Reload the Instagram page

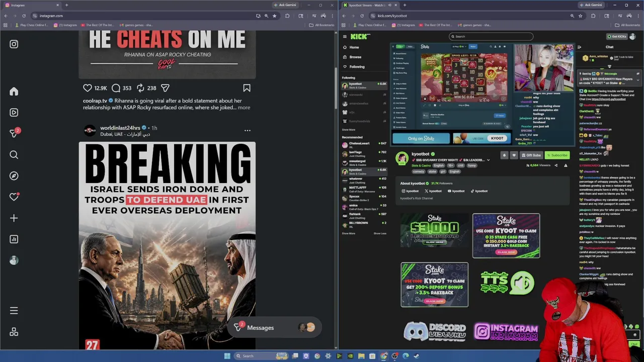click(x=24, y=16)
